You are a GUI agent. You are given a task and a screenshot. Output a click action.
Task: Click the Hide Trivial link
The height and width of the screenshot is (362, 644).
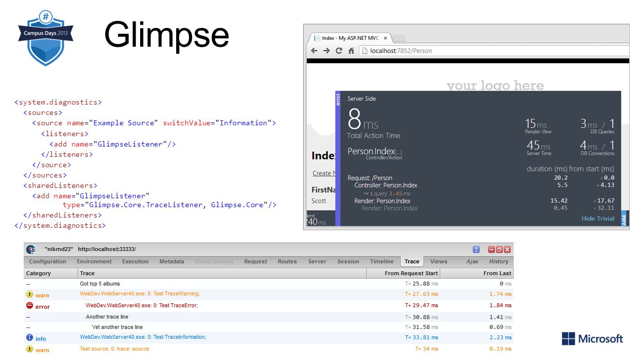pos(598,218)
